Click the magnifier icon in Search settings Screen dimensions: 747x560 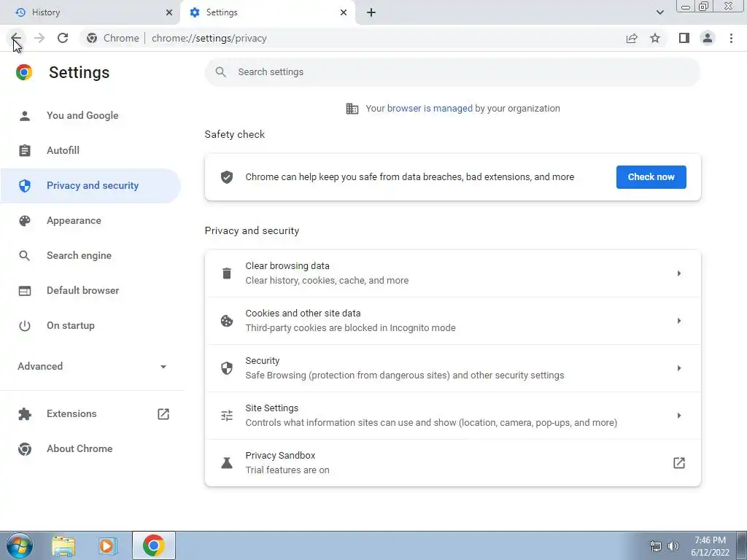click(x=220, y=72)
